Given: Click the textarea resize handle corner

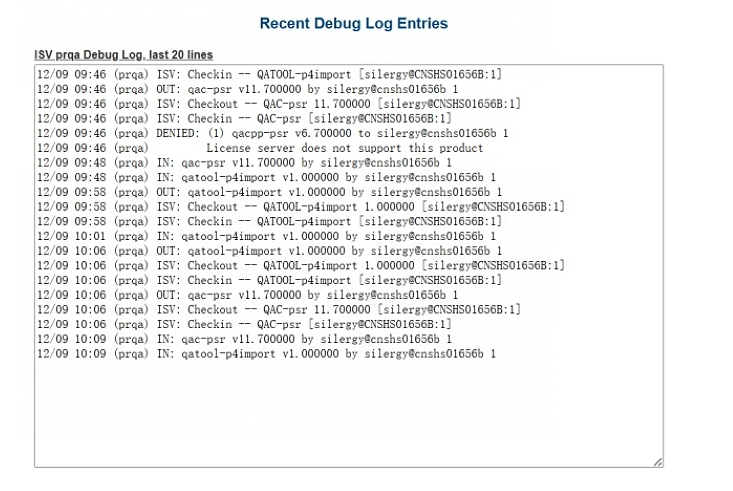Looking at the screenshot, I should 657,461.
